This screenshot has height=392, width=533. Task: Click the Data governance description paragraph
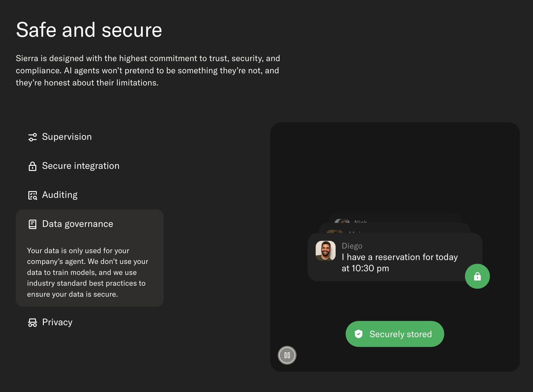(88, 272)
